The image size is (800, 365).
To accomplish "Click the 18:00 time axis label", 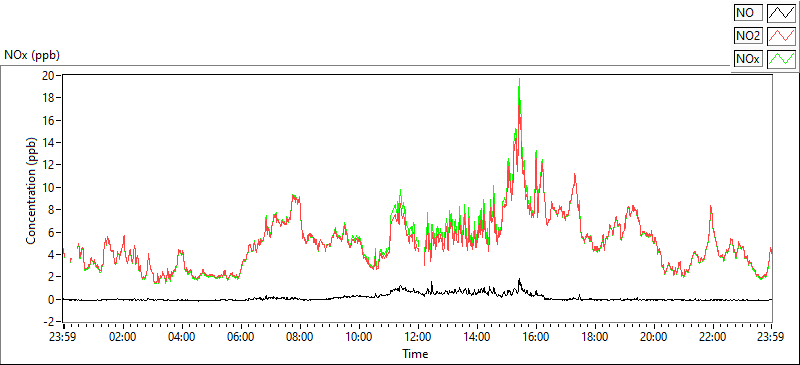I will pos(594,337).
